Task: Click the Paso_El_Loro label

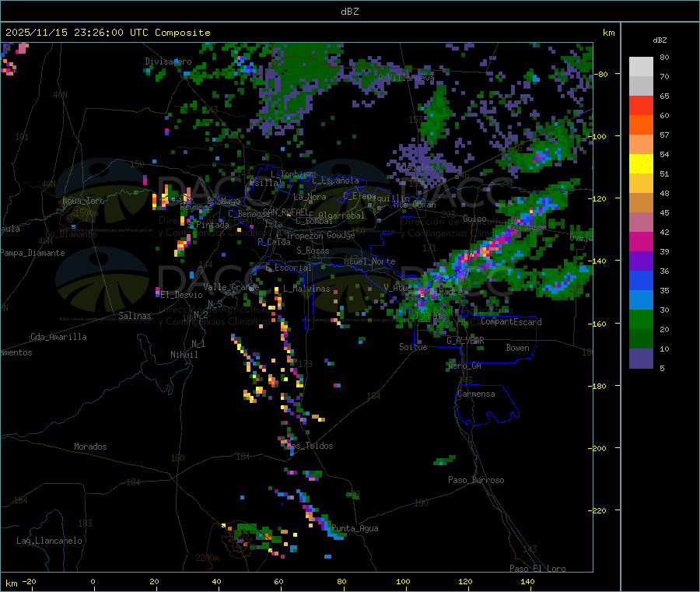Action: coord(538,569)
